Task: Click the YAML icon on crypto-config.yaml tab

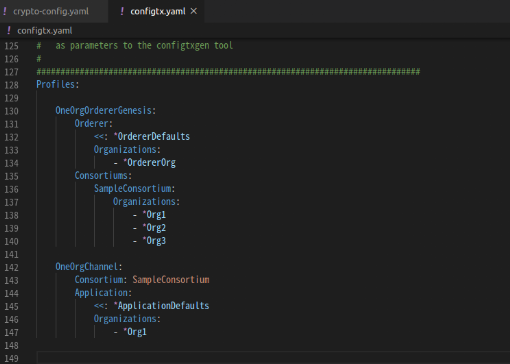Action: (5, 11)
